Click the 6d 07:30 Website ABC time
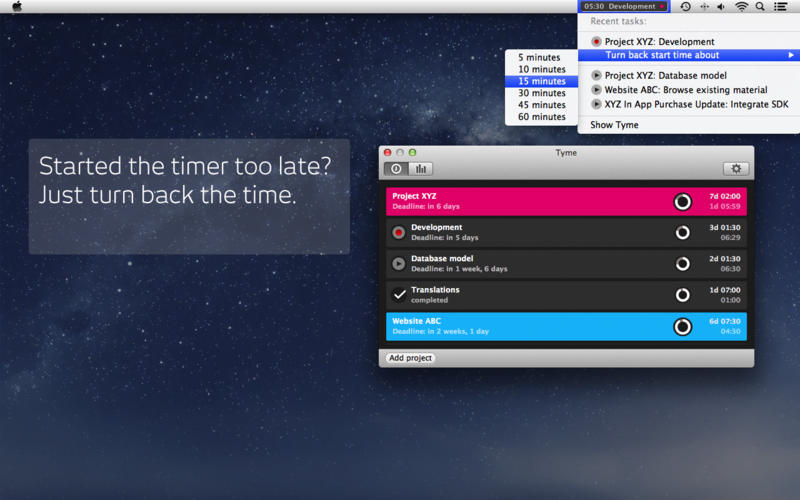This screenshot has height=500, width=800. [x=724, y=321]
